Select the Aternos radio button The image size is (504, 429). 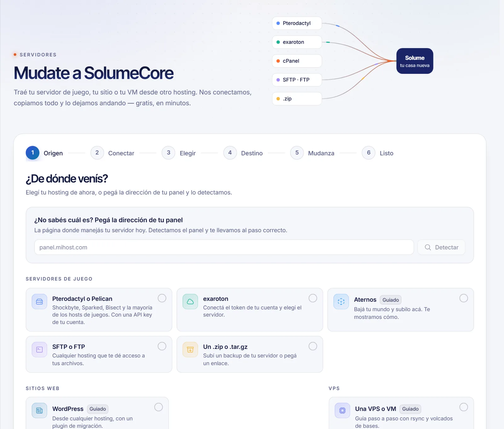[464, 298]
